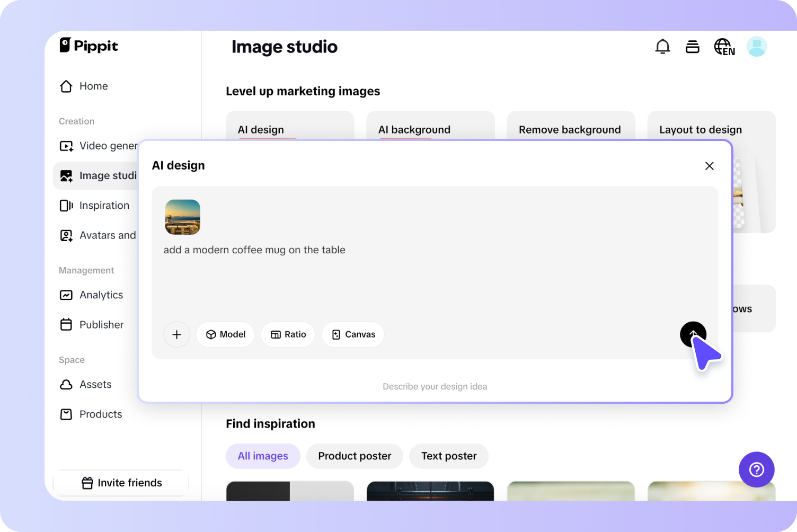797x532 pixels.
Task: Open the profile avatar menu
Action: click(x=757, y=47)
